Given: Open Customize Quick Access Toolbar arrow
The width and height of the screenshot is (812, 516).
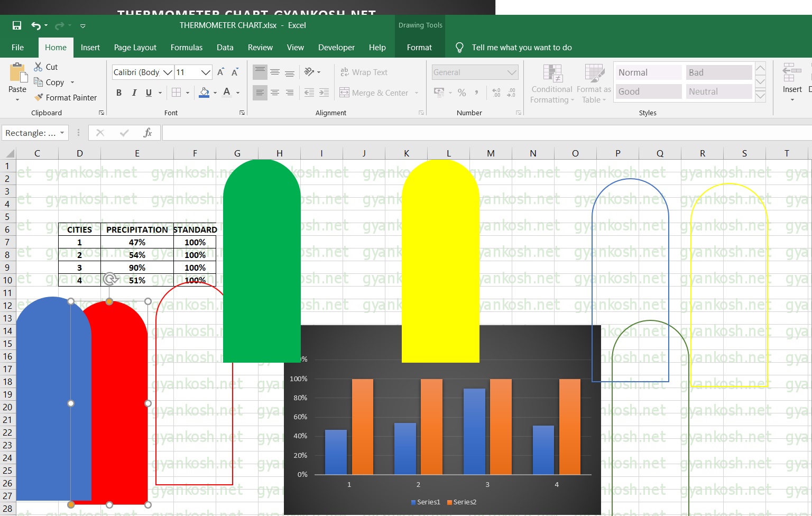Looking at the screenshot, I should coord(82,26).
